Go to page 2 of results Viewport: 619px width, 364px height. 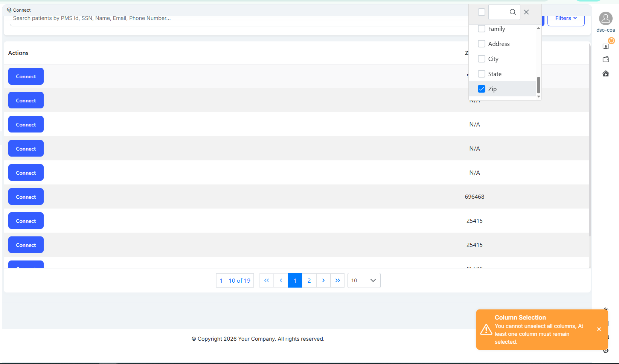(309, 280)
